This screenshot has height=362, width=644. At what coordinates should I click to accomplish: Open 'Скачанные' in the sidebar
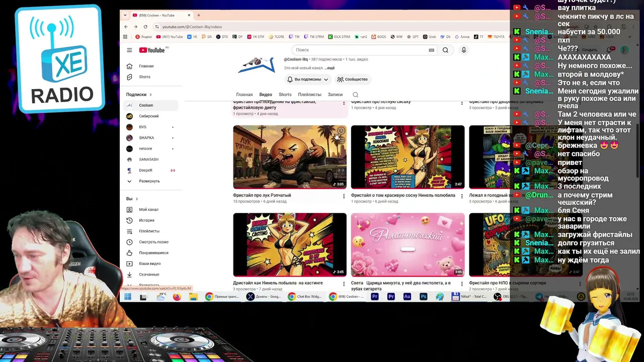coord(151,275)
